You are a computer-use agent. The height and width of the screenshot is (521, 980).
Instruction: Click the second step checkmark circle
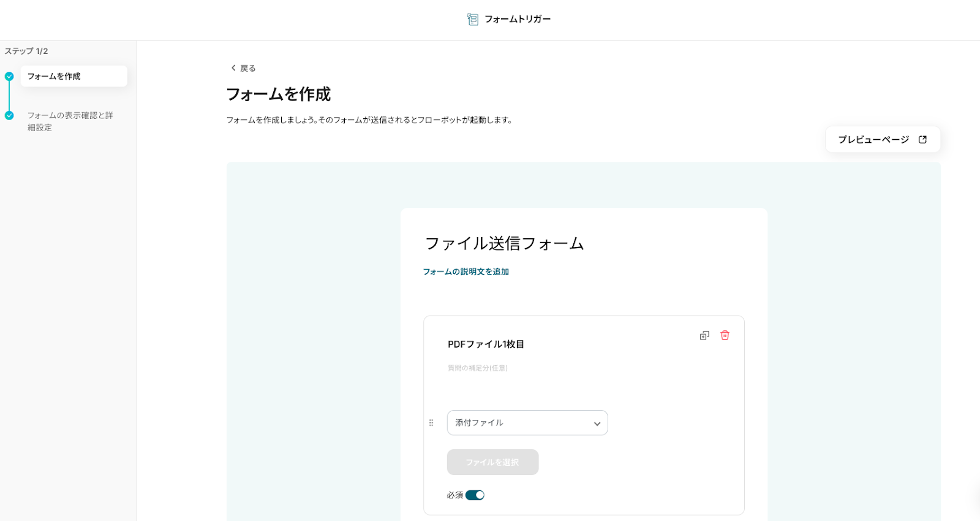click(9, 115)
